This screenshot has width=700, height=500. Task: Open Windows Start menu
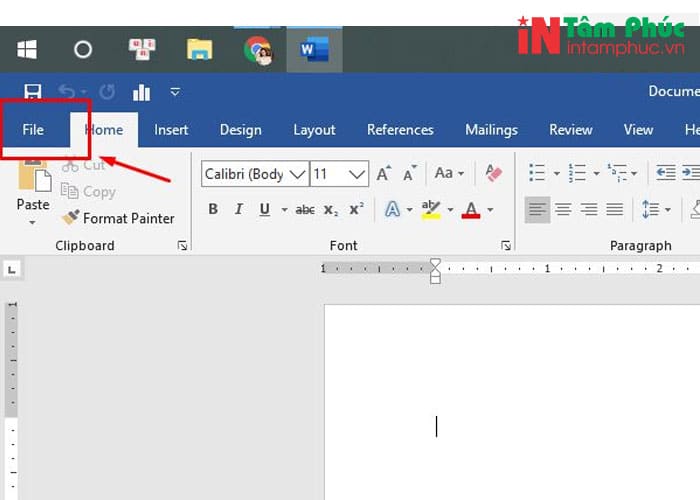[x=27, y=49]
